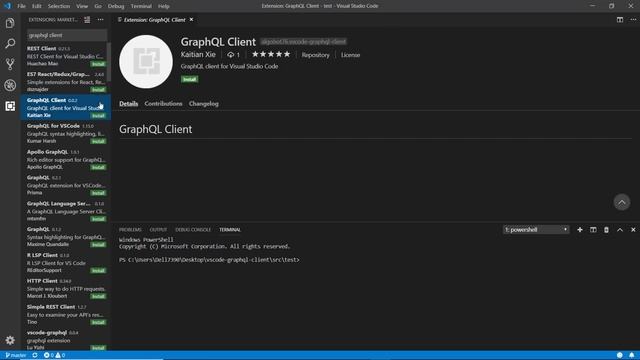Install GraphQL Client from details page

pyautogui.click(x=189, y=79)
